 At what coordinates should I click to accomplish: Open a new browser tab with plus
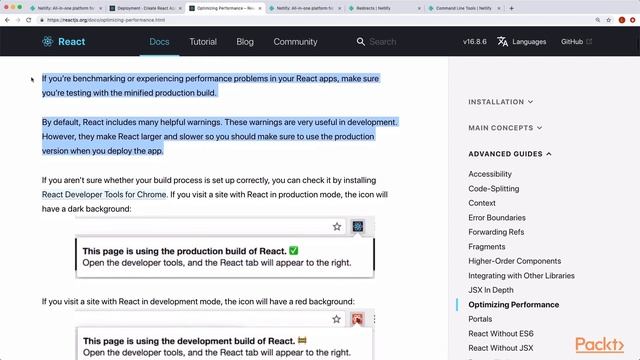tap(511, 8)
